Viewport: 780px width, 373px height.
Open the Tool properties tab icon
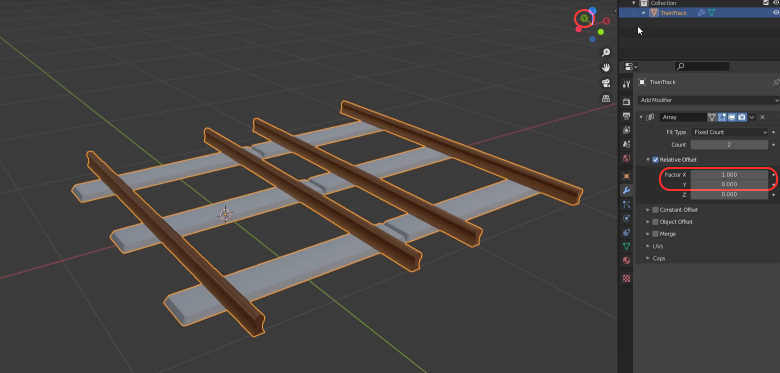pos(627,85)
